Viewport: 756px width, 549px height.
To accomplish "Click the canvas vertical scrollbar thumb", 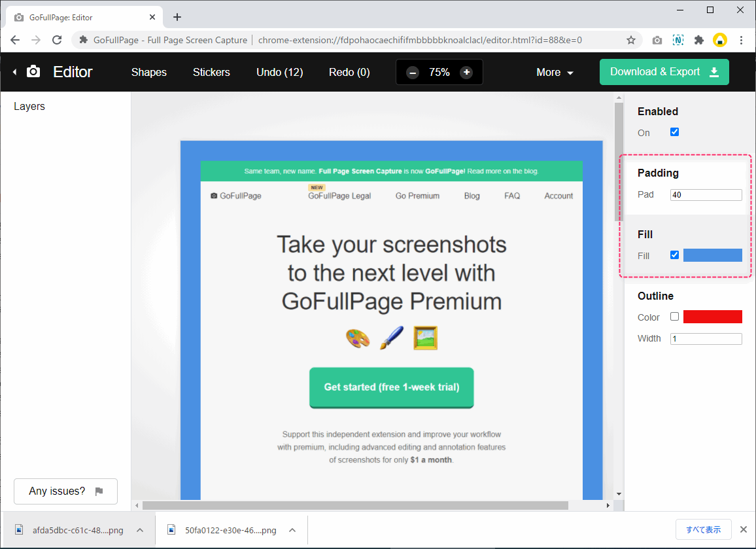I will coord(619,162).
